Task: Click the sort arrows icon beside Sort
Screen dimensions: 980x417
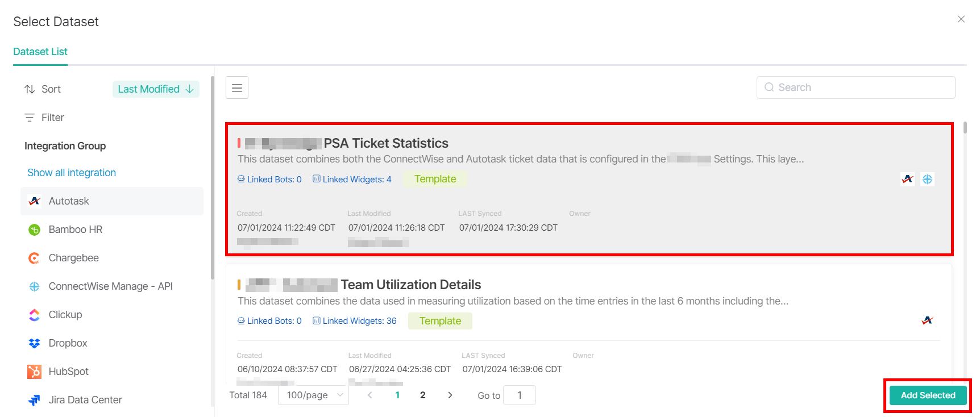Action: pos(30,89)
